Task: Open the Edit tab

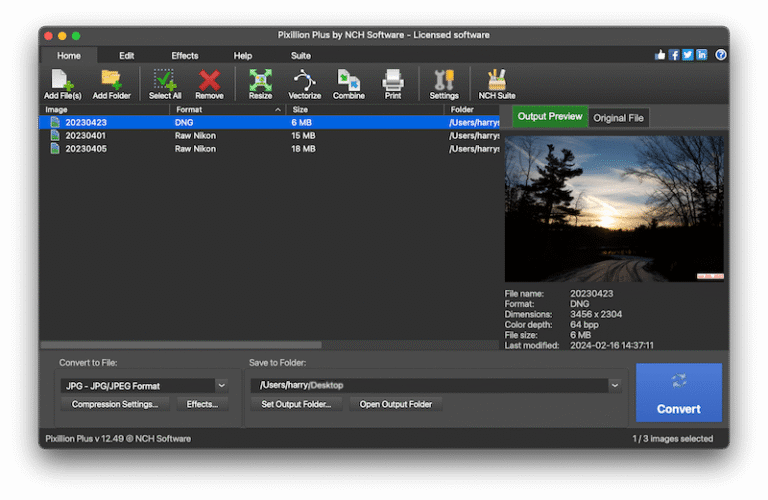Action: (126, 56)
